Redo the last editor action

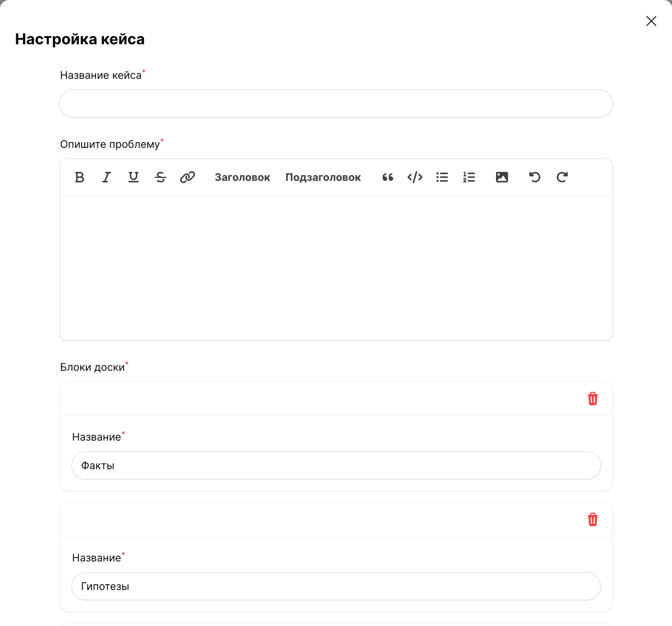562,177
